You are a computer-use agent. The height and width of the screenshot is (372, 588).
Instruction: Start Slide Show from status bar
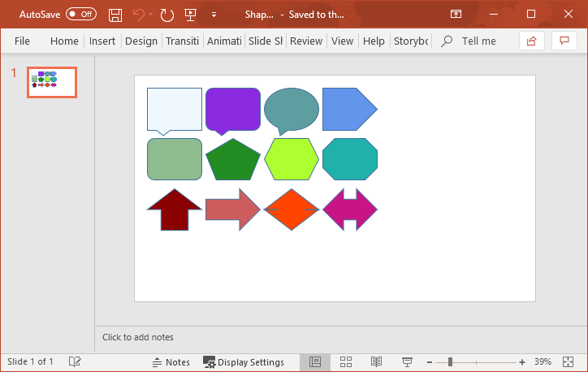tap(407, 361)
